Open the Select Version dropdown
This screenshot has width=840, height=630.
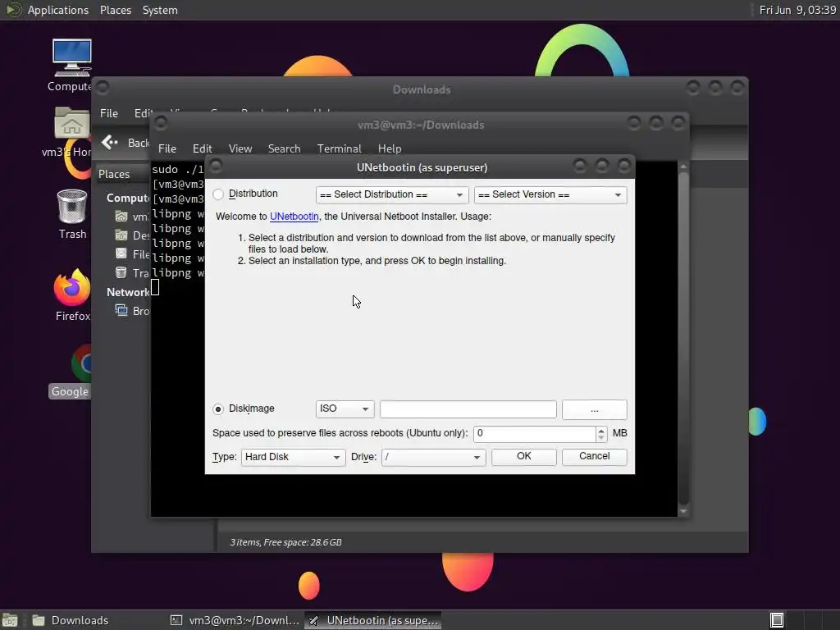click(550, 194)
